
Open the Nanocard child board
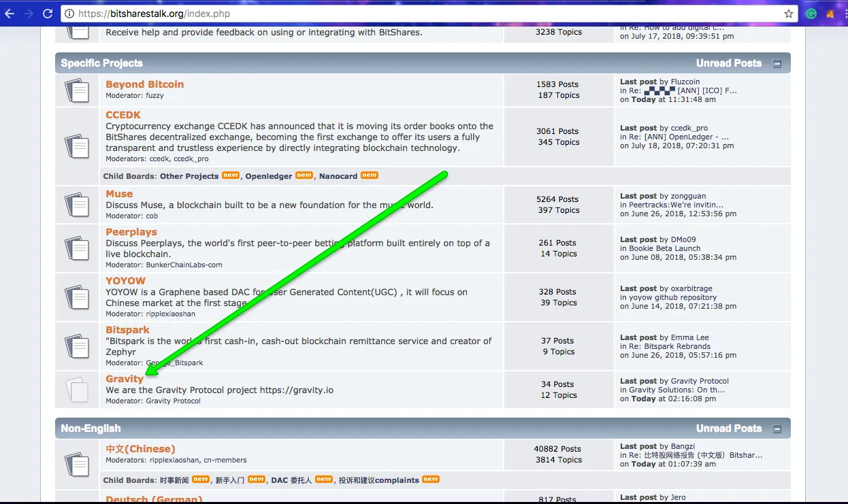tap(338, 176)
